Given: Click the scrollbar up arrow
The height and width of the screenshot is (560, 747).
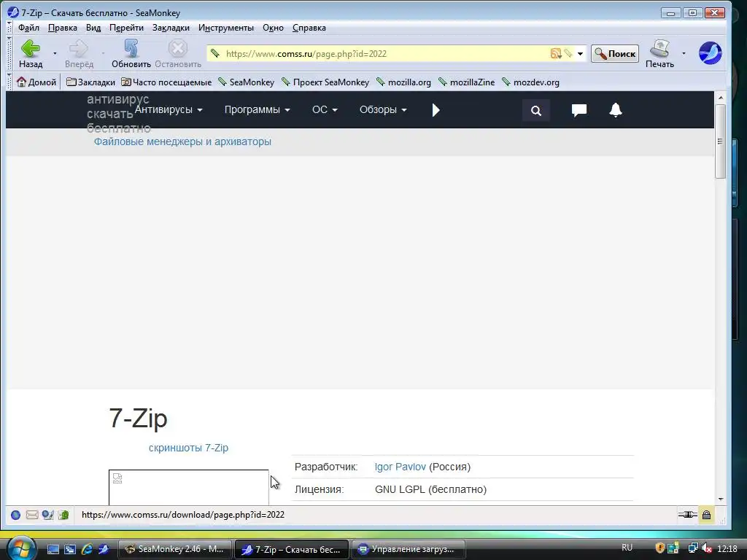Looking at the screenshot, I should (x=720, y=97).
